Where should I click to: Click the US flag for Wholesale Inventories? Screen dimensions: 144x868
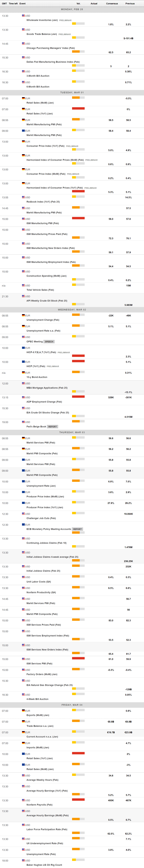23,16
